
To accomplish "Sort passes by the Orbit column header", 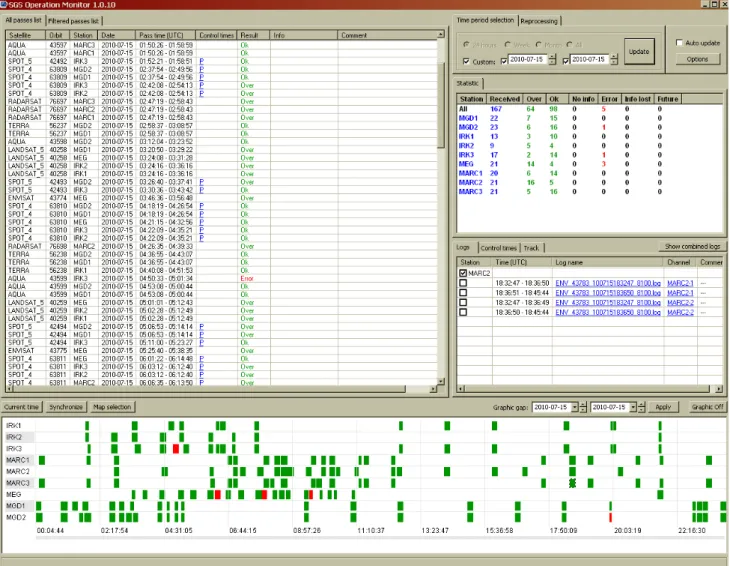I will click(57, 35).
